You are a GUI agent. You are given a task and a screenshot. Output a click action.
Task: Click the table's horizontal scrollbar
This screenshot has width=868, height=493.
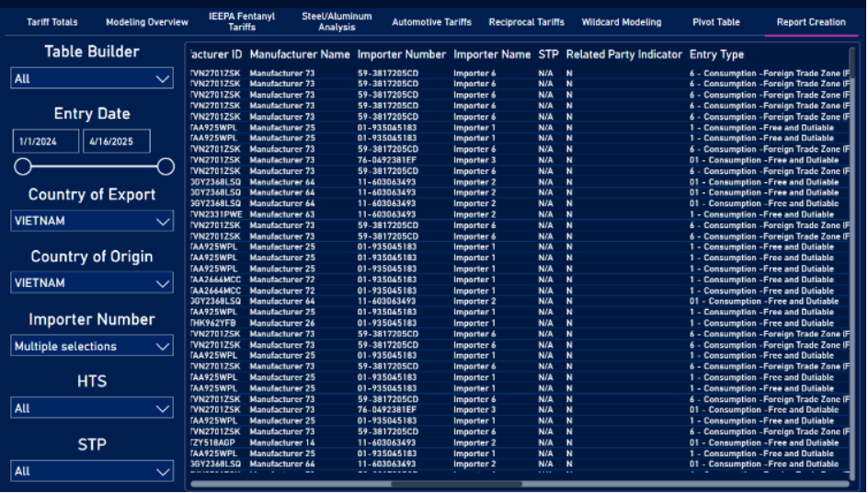456,483
